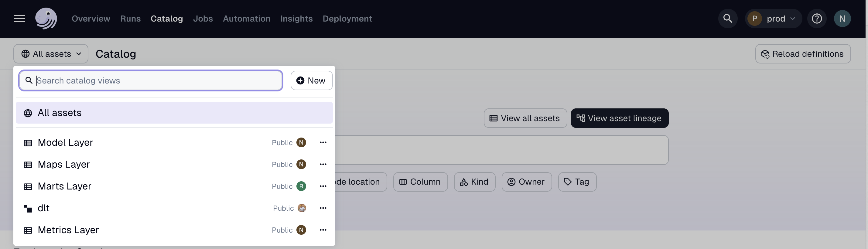Click the Dagster octopus logo
This screenshot has height=249, width=868.
pos(46,19)
